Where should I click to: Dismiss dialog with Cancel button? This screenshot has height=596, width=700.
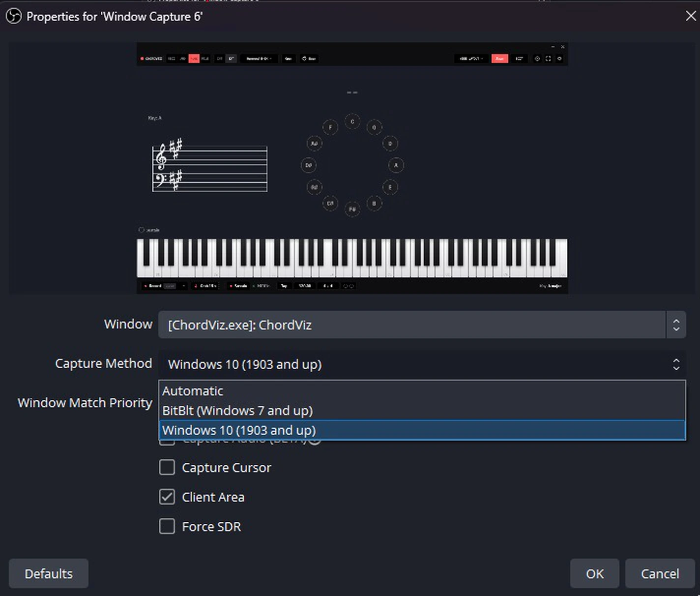(x=660, y=573)
